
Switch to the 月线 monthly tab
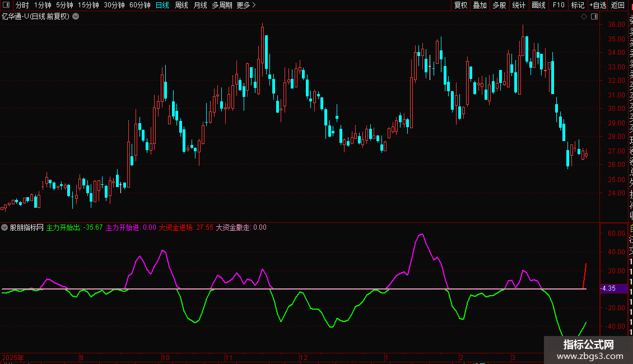click(200, 5)
